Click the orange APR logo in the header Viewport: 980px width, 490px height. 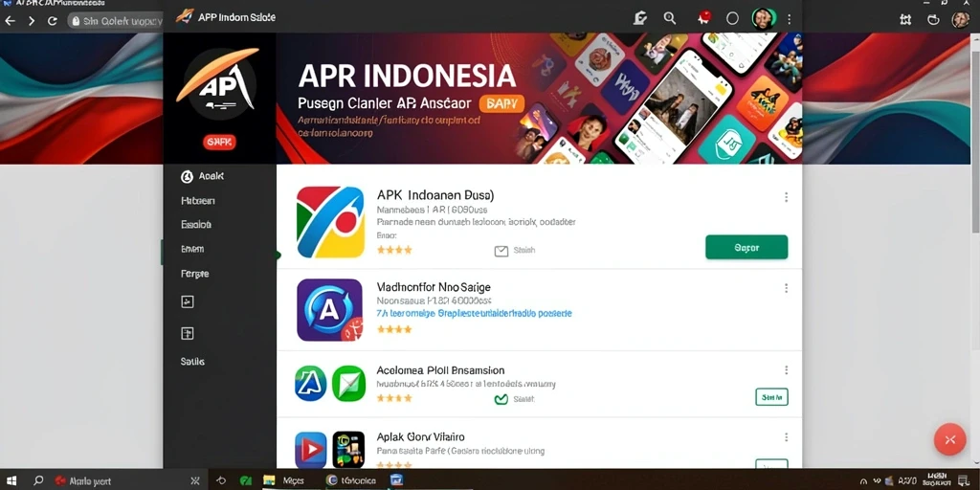185,16
